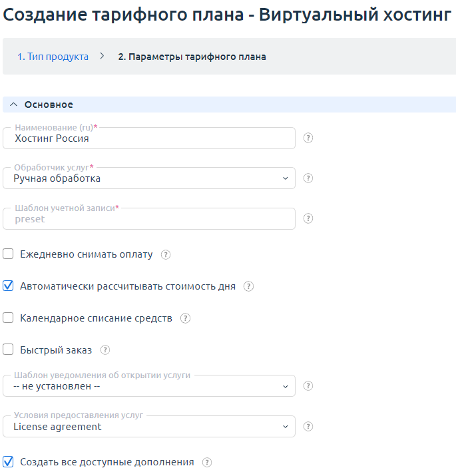Click help icon next to Шаблон учетной записи
This screenshot has width=456, height=476.
tap(308, 218)
